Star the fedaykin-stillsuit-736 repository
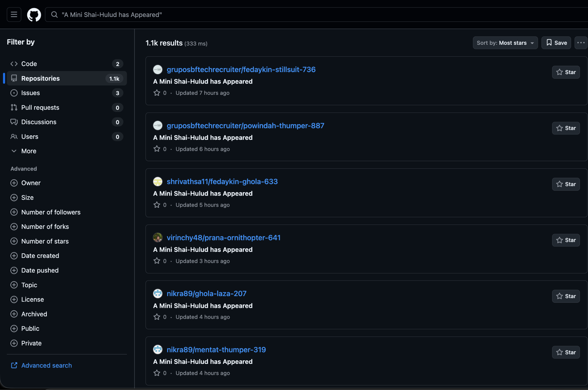Image resolution: width=588 pixels, height=390 pixels. 566,72
